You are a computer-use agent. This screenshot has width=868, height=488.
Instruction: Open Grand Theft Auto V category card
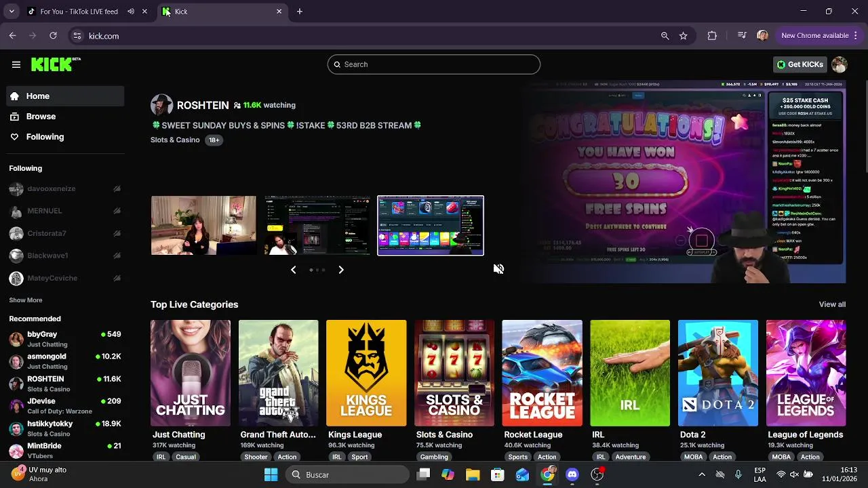(278, 373)
